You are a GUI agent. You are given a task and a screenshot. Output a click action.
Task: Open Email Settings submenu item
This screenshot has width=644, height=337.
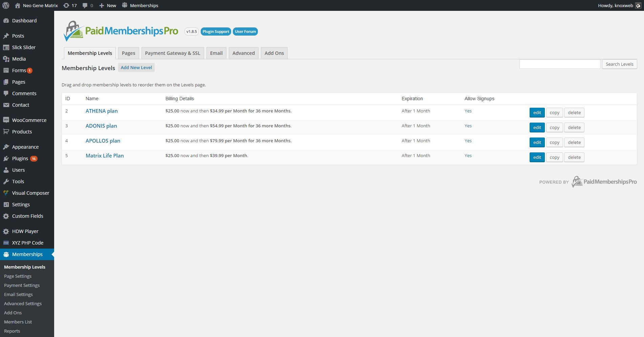[18, 294]
